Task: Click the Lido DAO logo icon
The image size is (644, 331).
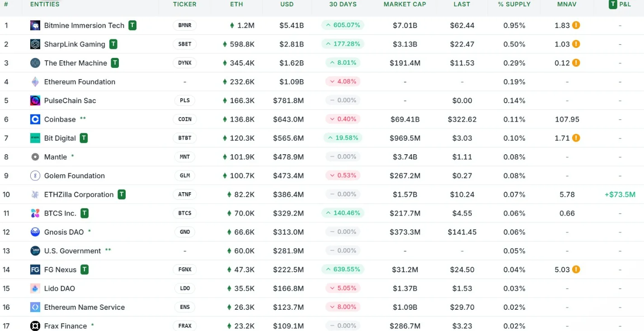Action: tap(35, 288)
